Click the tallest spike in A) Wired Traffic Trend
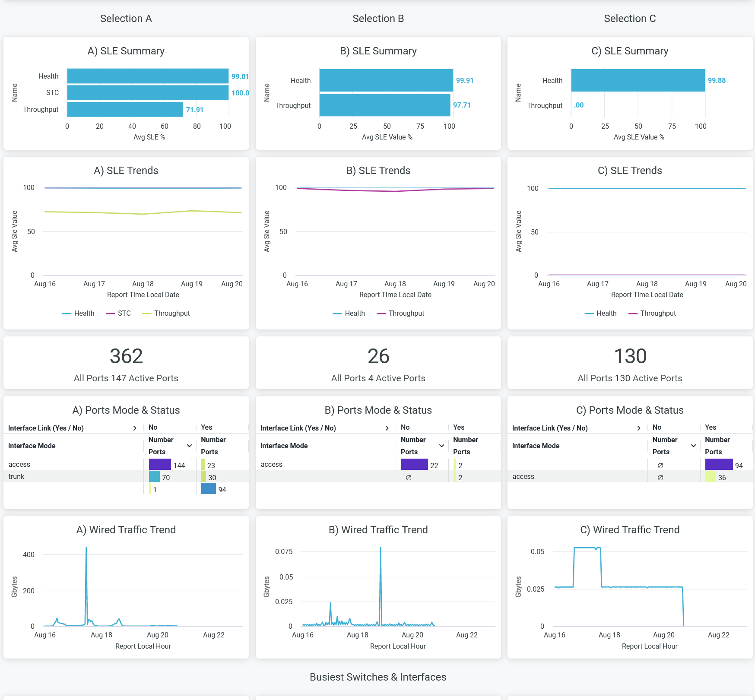 tap(86, 548)
